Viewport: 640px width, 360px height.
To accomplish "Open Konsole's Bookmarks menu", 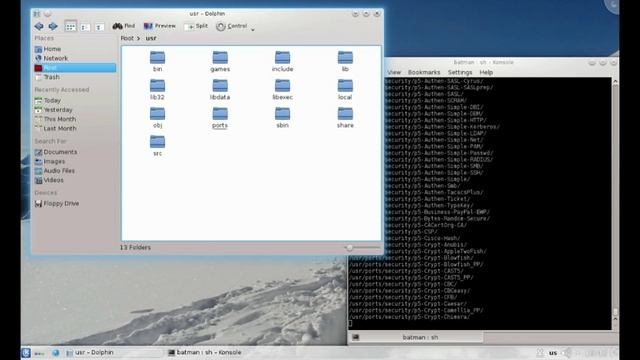I will point(424,72).
